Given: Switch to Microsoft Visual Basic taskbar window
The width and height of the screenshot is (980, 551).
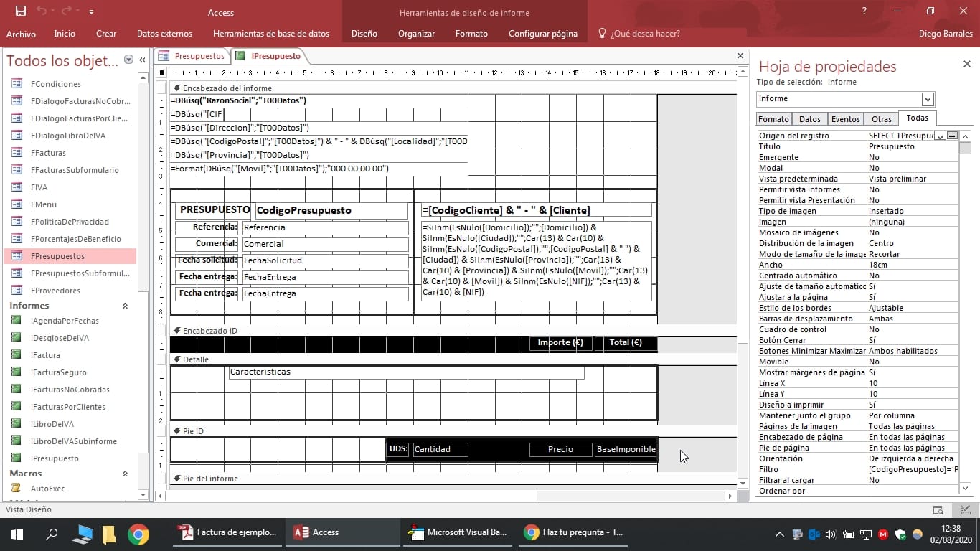Looking at the screenshot, I should click(x=458, y=533).
